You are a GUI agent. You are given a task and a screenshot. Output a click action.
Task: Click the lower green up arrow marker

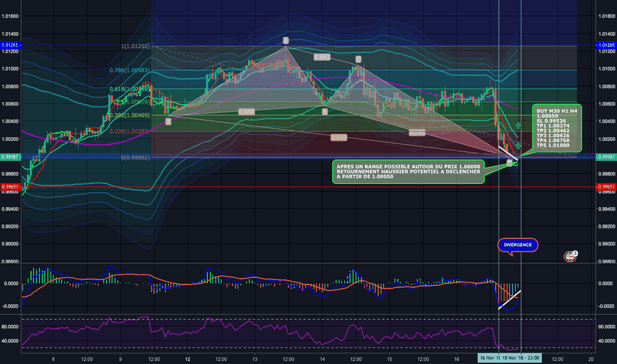click(518, 146)
